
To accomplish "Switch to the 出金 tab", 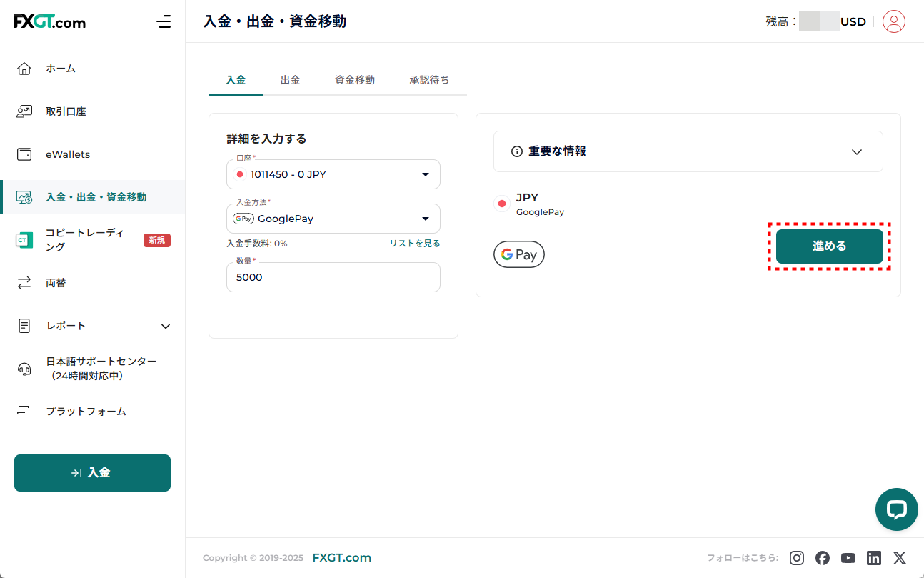I will pos(290,80).
